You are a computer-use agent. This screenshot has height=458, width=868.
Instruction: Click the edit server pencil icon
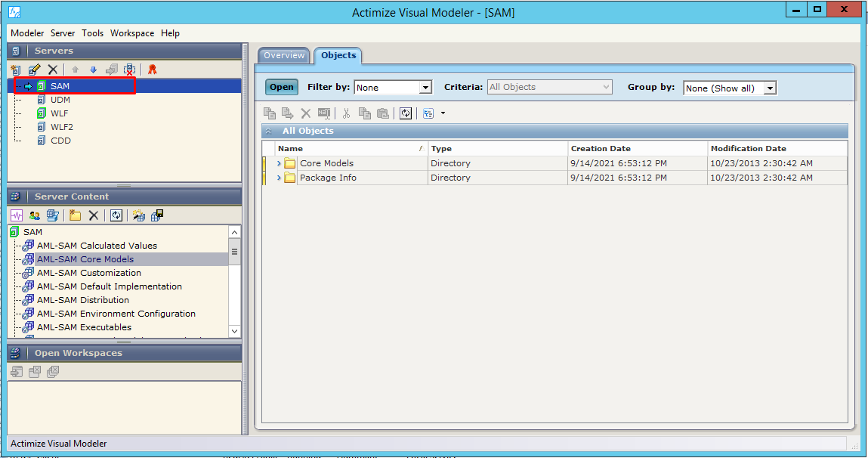pos(34,70)
